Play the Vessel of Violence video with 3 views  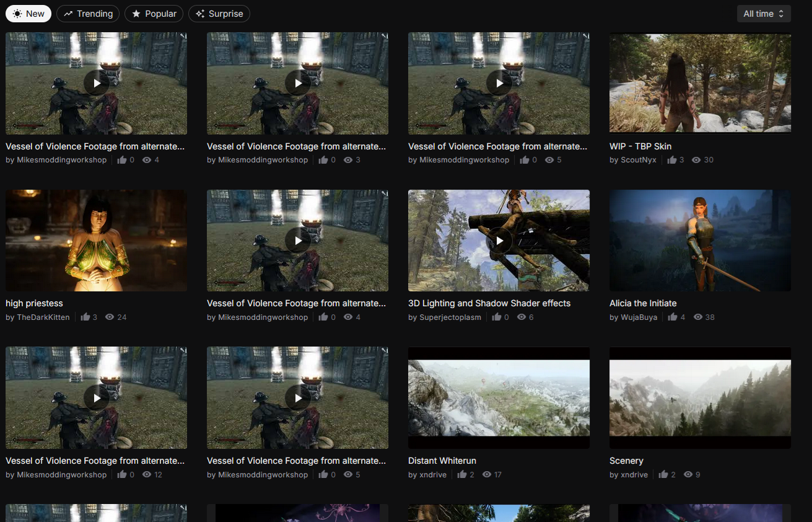298,82
